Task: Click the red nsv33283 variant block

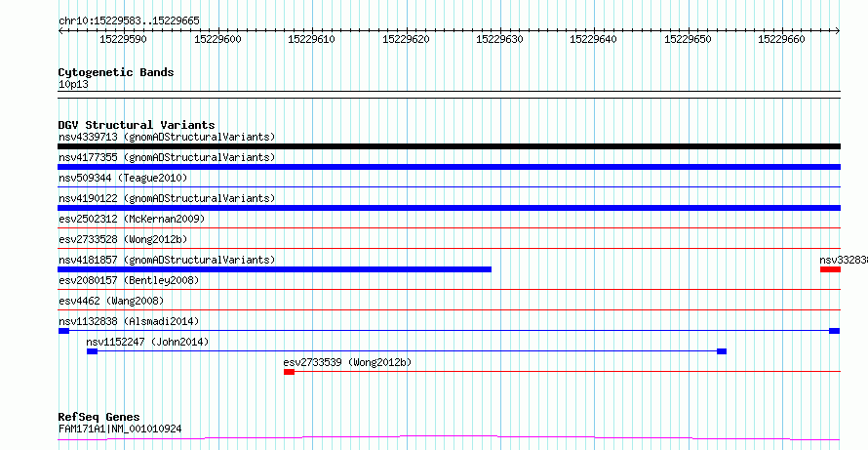Action: click(830, 269)
